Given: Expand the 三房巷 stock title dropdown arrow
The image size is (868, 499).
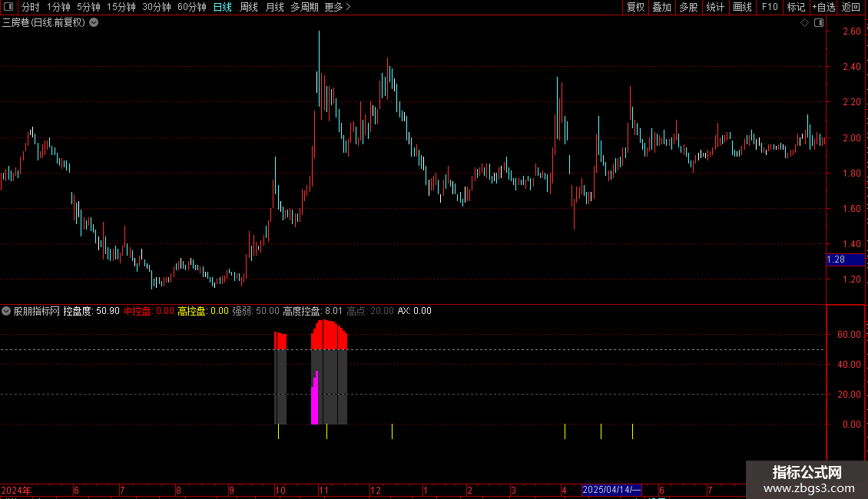Looking at the screenshot, I should point(94,23).
